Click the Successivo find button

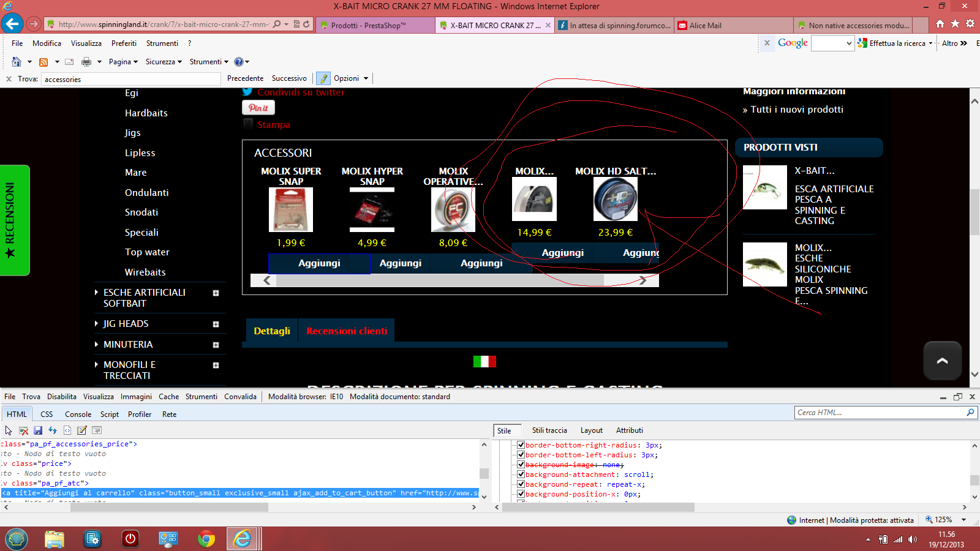click(x=289, y=78)
